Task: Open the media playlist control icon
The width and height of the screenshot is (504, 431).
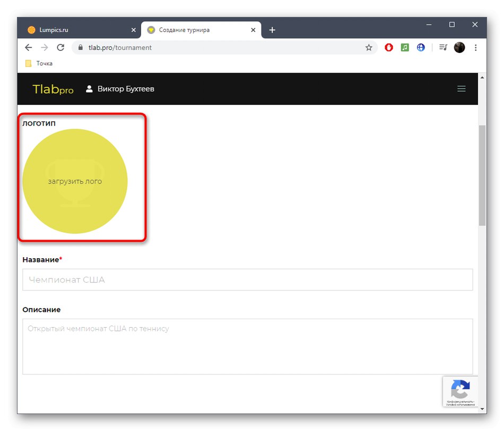Action: click(443, 48)
